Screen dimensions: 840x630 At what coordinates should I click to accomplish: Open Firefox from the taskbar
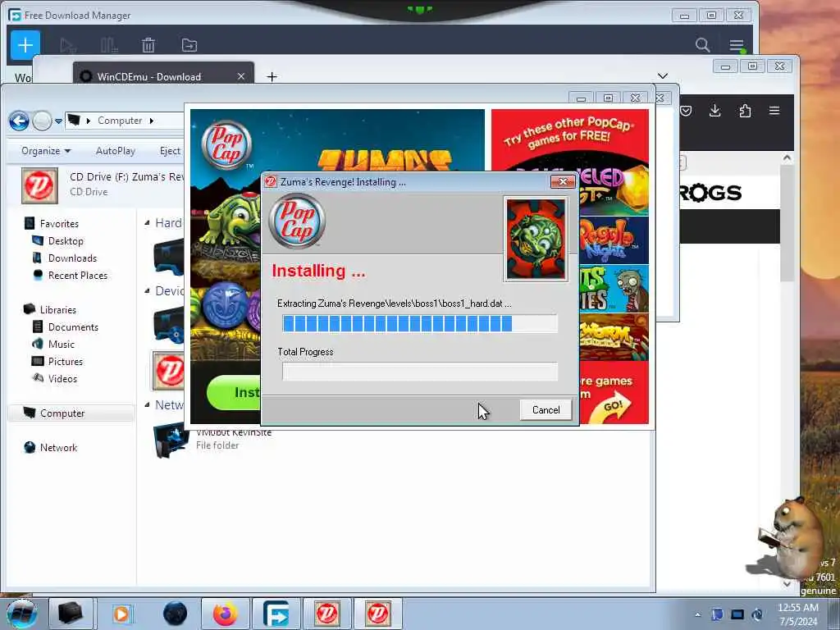226,614
